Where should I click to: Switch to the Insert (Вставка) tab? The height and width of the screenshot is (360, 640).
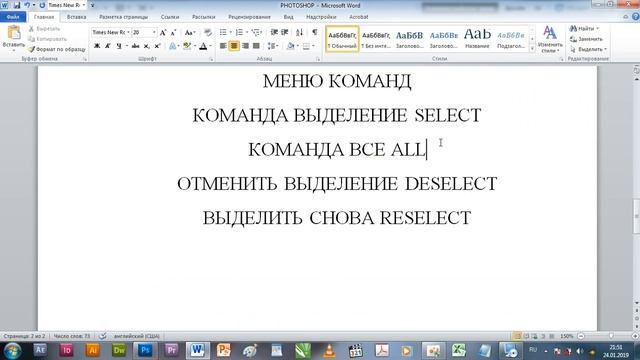76,17
